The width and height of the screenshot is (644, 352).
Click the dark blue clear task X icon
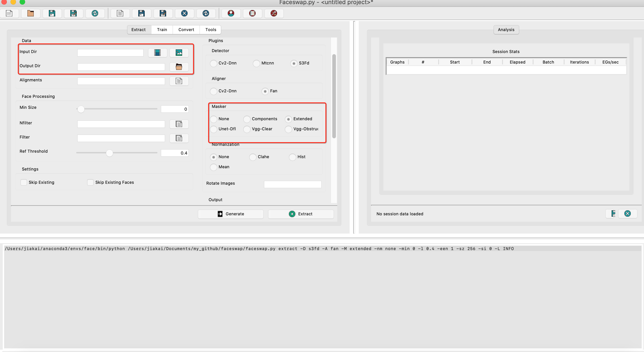[184, 13]
